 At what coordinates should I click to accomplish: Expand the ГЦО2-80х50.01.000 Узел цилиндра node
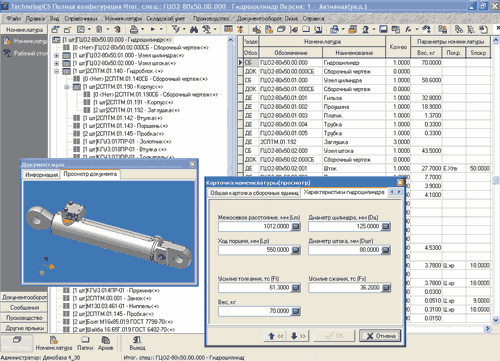coord(56,55)
